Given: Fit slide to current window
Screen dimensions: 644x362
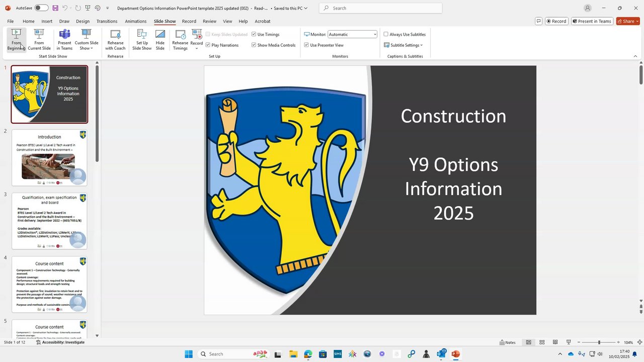Looking at the screenshot, I should (639, 342).
